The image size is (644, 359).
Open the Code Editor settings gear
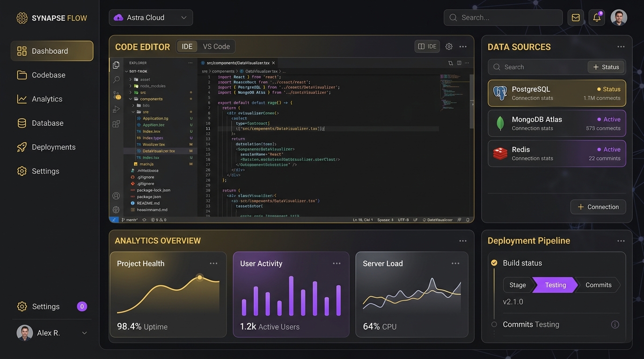click(449, 47)
